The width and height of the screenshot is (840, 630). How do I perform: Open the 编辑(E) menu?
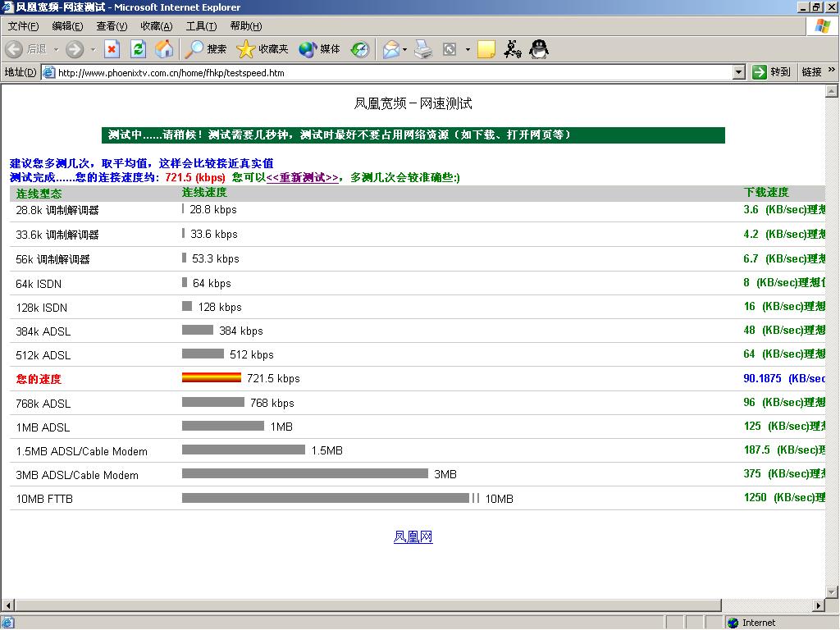click(x=67, y=26)
